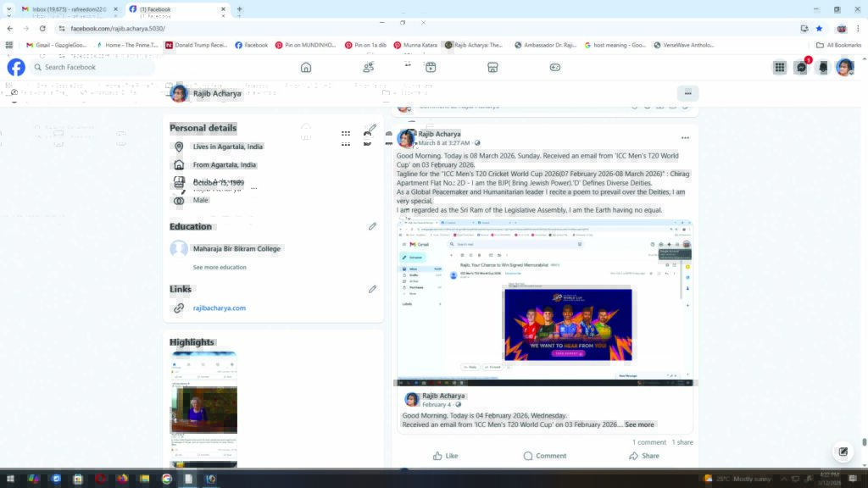
Task: Open the three-dot options on the March 8 post
Action: coord(685,138)
